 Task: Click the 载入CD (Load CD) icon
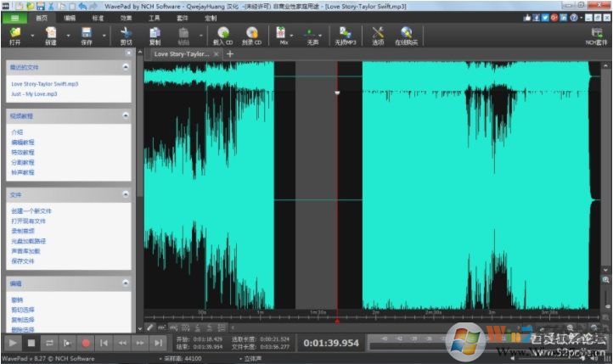(223, 33)
